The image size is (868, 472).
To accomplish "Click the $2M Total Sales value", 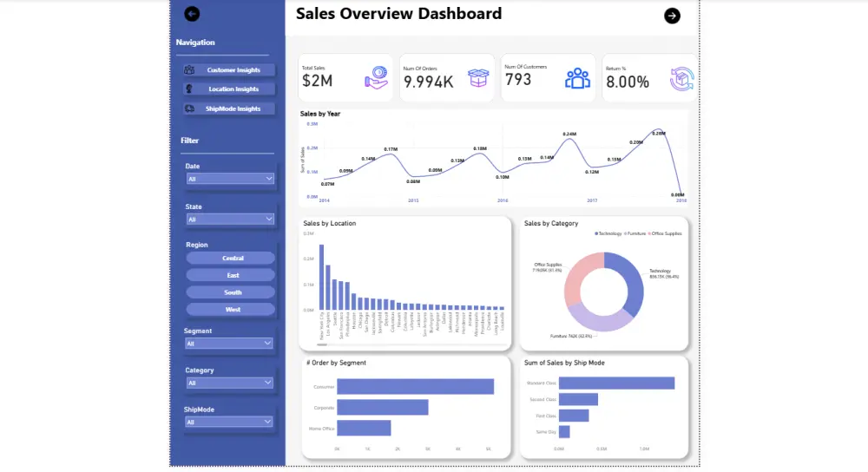I will pyautogui.click(x=317, y=81).
